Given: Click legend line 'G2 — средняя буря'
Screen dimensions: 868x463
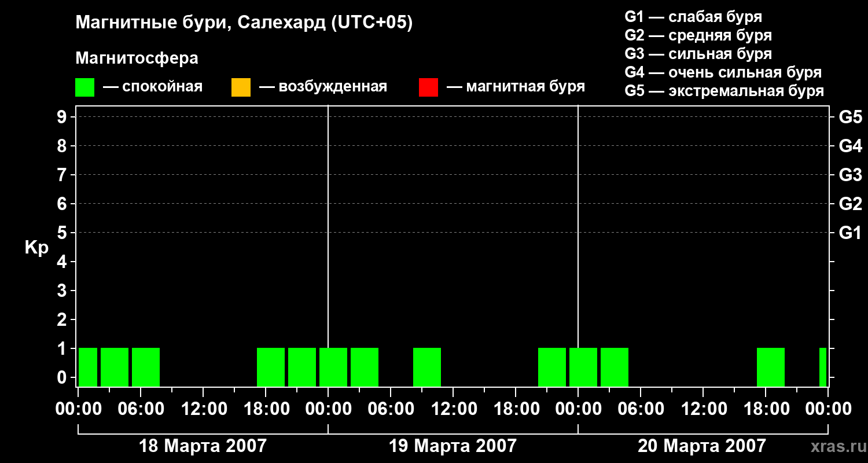Looking at the screenshot, I should tap(698, 35).
